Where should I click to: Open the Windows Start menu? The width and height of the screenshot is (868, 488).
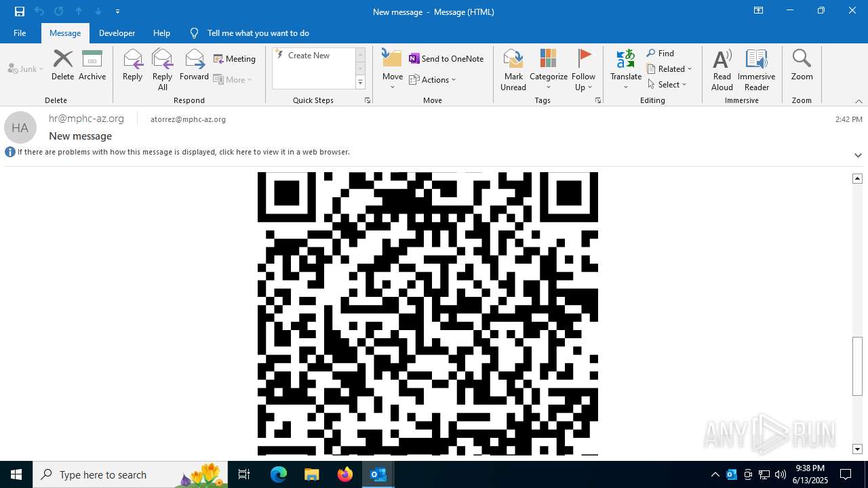[16, 474]
